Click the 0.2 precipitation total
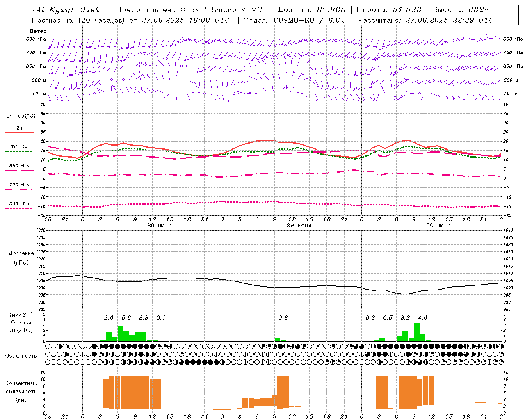This screenshot has width=525, height=420. [x=370, y=318]
